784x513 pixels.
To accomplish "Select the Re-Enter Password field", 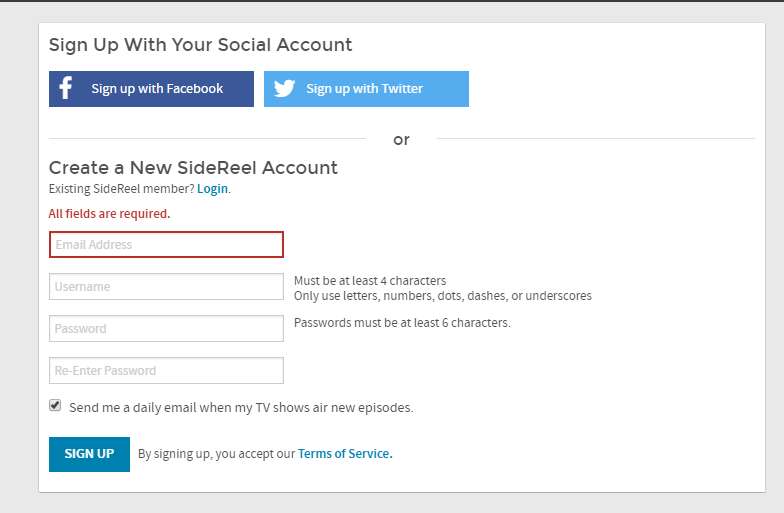I will point(166,370).
